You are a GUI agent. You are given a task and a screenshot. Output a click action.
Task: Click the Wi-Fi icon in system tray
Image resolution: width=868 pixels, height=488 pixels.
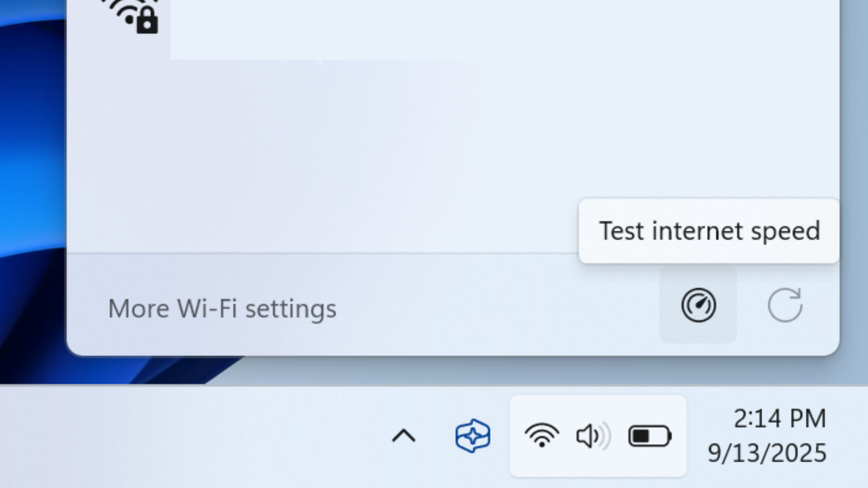click(x=542, y=436)
